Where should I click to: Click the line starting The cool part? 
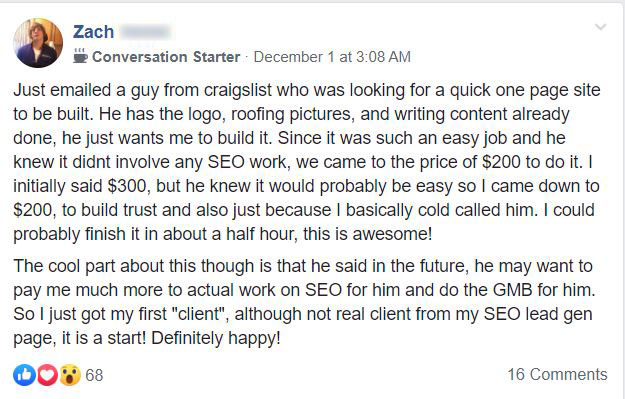(303, 266)
